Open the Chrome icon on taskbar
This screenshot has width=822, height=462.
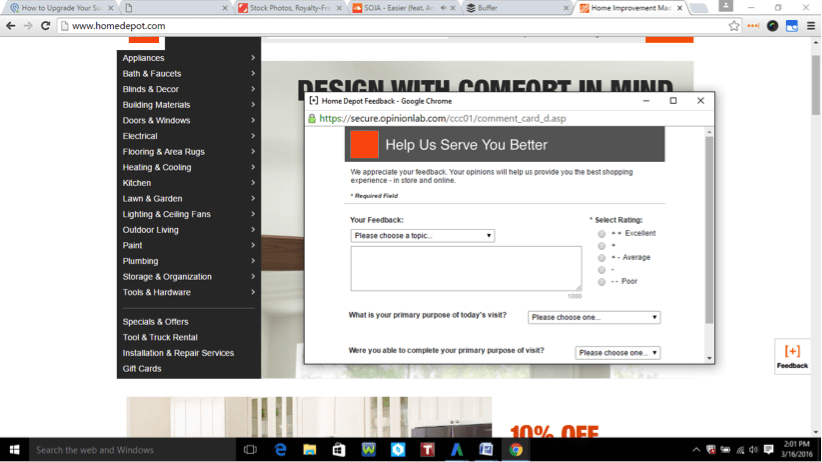point(516,450)
